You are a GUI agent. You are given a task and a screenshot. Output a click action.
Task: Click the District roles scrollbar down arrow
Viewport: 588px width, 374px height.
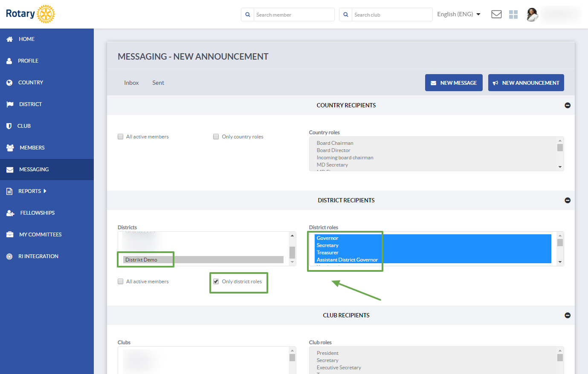pyautogui.click(x=560, y=262)
